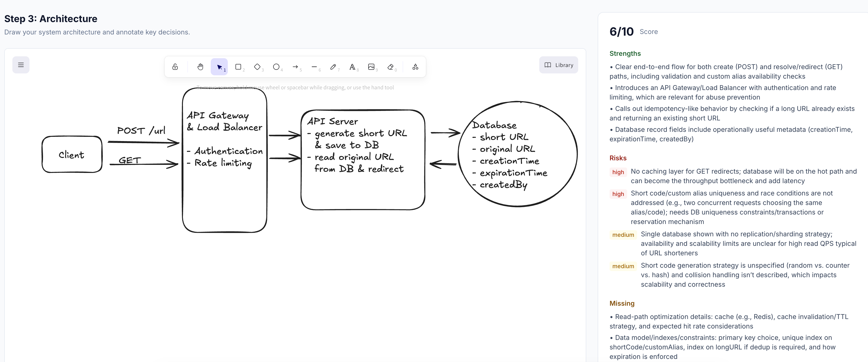Viewport: 868px width, 362px height.
Task: Click 'Step 3: Architecture' heading
Action: tap(51, 19)
